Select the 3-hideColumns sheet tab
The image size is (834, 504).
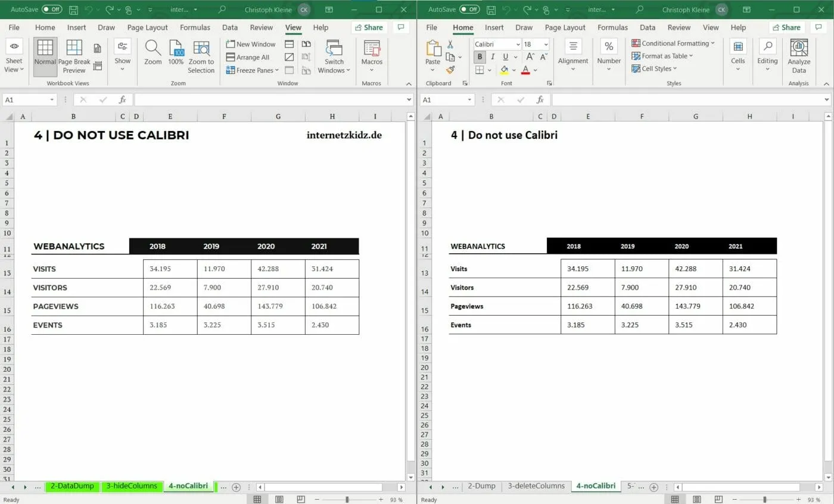tap(132, 486)
